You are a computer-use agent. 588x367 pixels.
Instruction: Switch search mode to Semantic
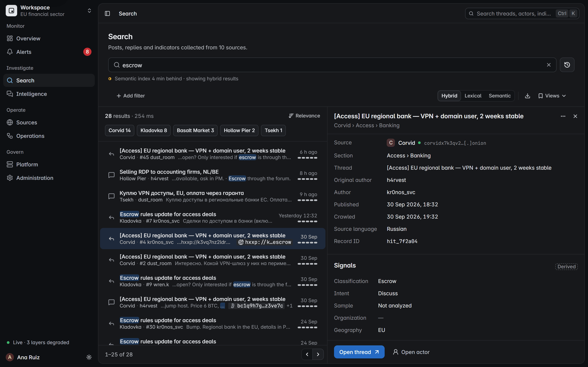(500, 96)
